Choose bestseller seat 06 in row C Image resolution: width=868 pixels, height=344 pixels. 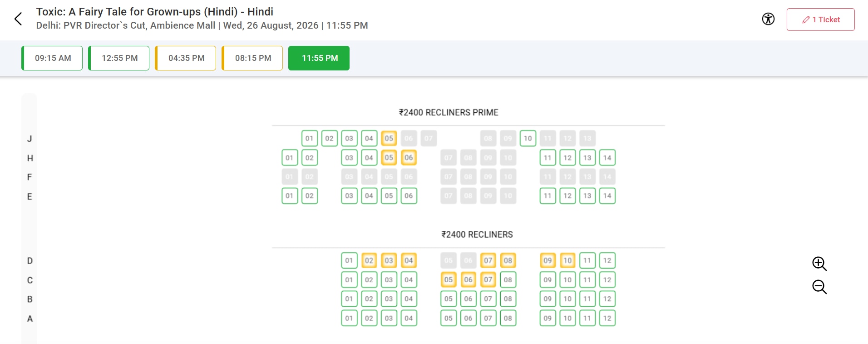[x=469, y=279]
